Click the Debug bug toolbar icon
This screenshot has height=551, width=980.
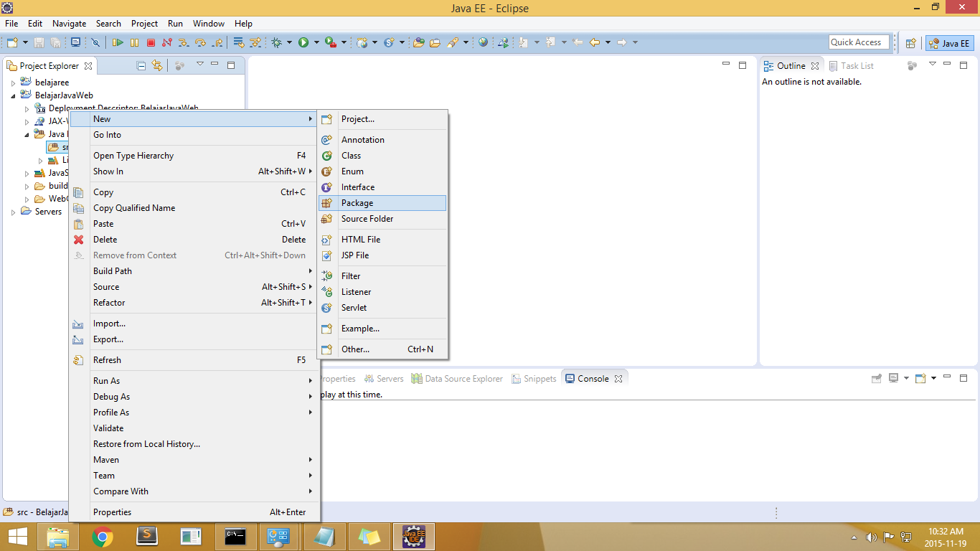[x=277, y=43]
